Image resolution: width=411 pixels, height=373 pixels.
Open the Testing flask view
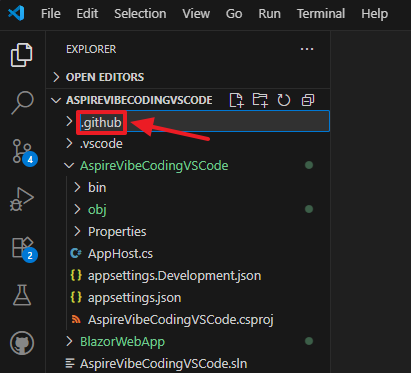[x=22, y=295]
